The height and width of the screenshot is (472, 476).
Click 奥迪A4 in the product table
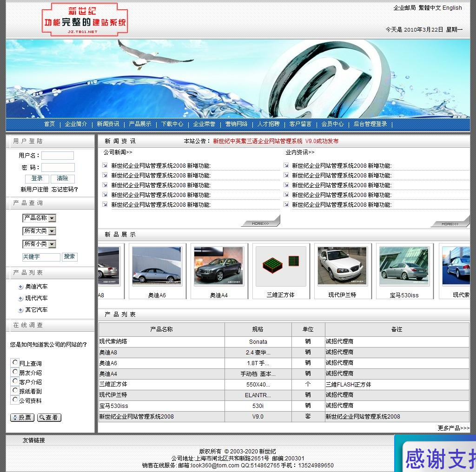(108, 374)
